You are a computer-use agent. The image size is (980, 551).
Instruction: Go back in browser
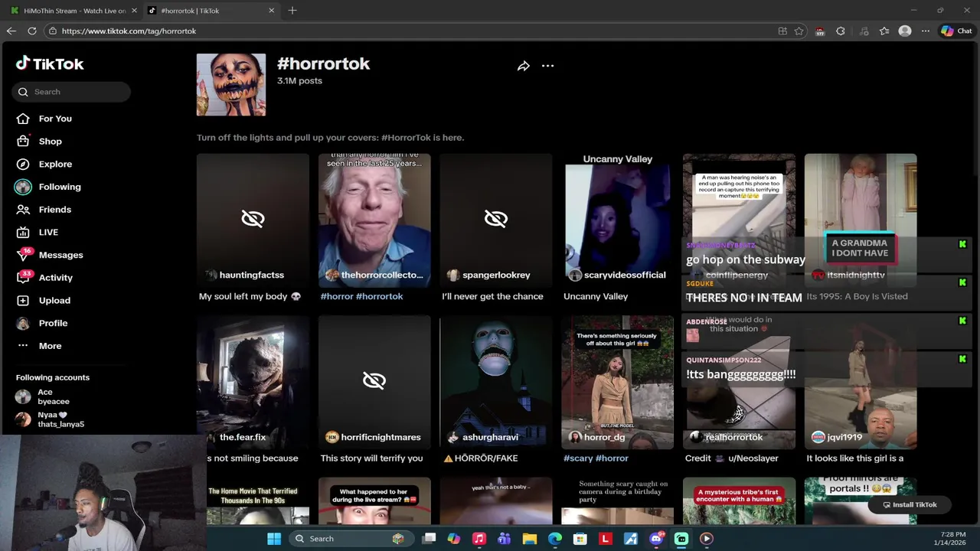pyautogui.click(x=11, y=31)
